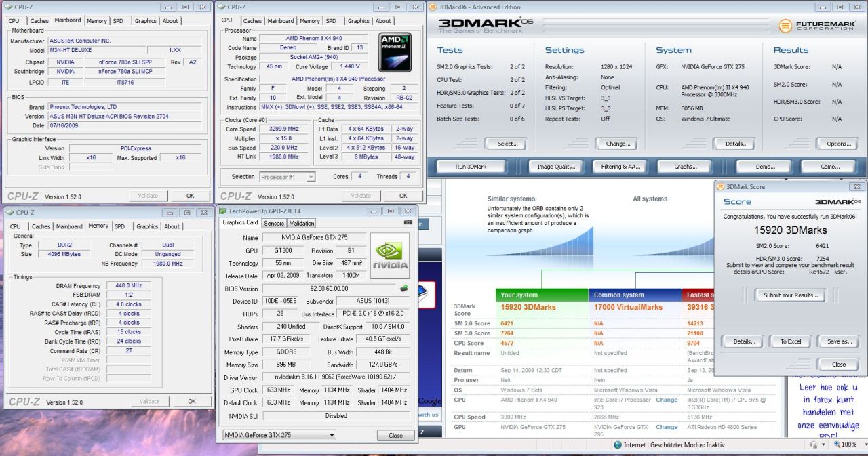The width and height of the screenshot is (868, 456).
Task: Switch to Validation tab in GPU-Z
Action: [302, 223]
